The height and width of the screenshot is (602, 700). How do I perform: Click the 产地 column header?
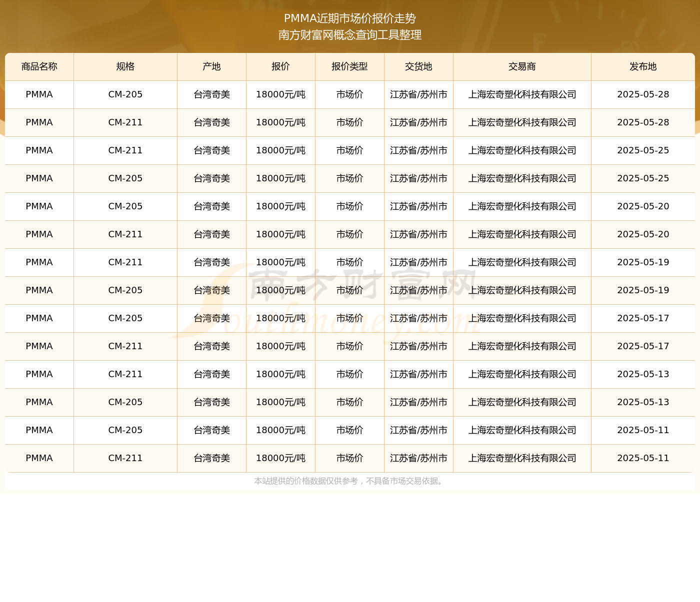pyautogui.click(x=211, y=66)
